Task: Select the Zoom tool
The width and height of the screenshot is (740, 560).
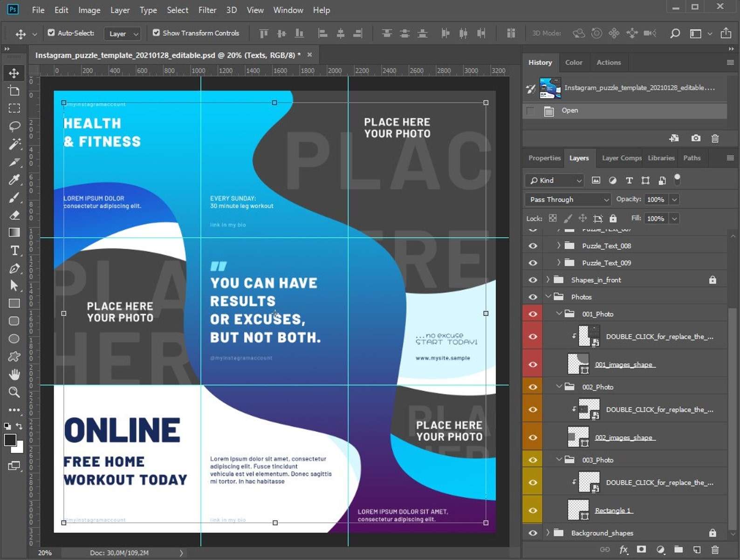Action: click(14, 392)
